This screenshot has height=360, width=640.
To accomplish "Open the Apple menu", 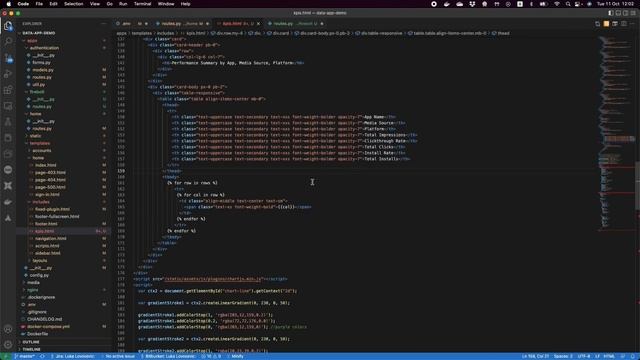I will pos(9,4).
